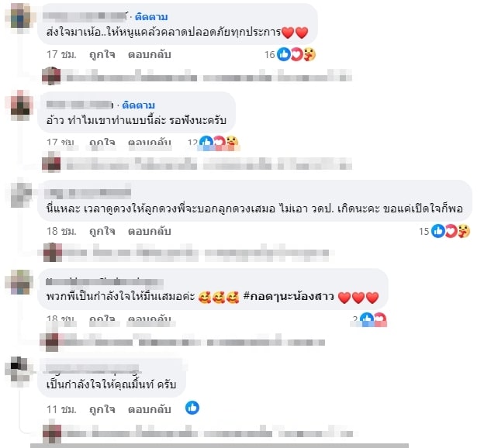The height and width of the screenshot is (448, 491).
Task: Open the first commenter's profile picture
Action: 20,16
